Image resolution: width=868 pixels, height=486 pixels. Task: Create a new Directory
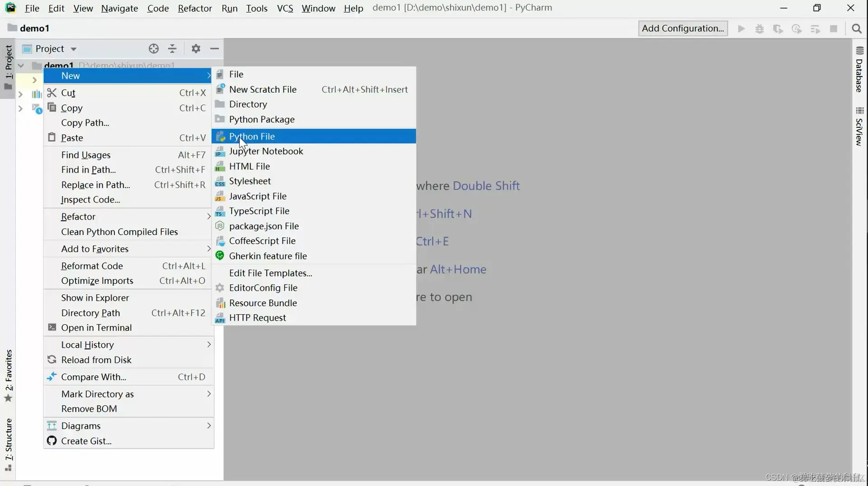click(x=314, y=104)
